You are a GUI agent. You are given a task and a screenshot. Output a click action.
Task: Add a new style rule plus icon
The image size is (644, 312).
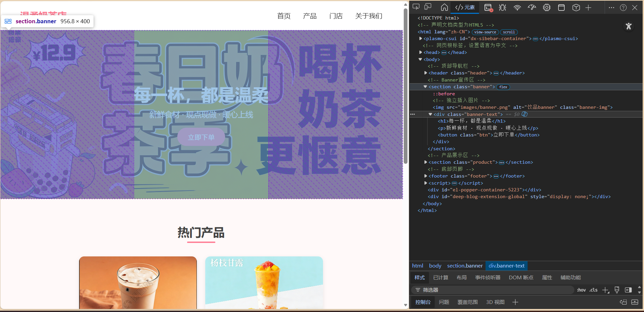click(x=605, y=290)
